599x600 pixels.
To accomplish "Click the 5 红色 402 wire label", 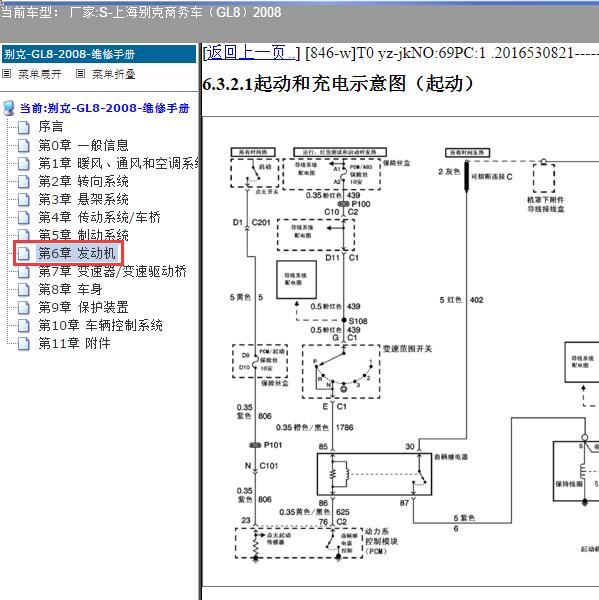I will pyautogui.click(x=461, y=300).
